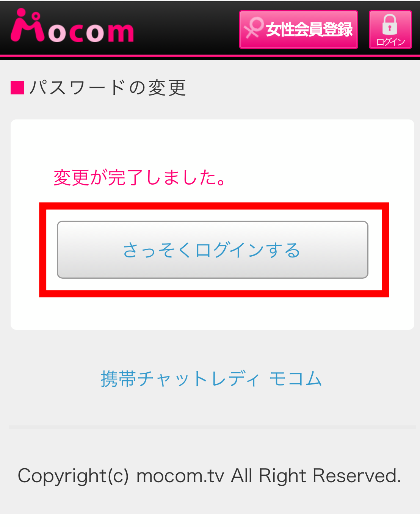This screenshot has height=527, width=420.
Task: Click the pink square bullet beside the heading
Action: pyautogui.click(x=17, y=88)
